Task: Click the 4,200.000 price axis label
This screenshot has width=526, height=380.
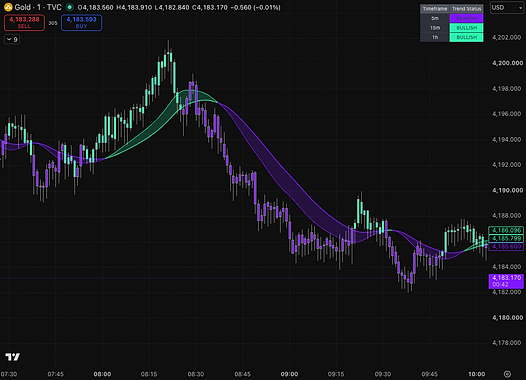Action: point(507,63)
